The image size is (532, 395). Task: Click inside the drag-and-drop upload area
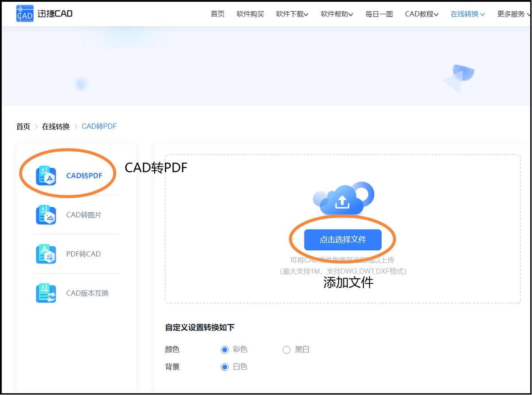pyautogui.click(x=344, y=284)
